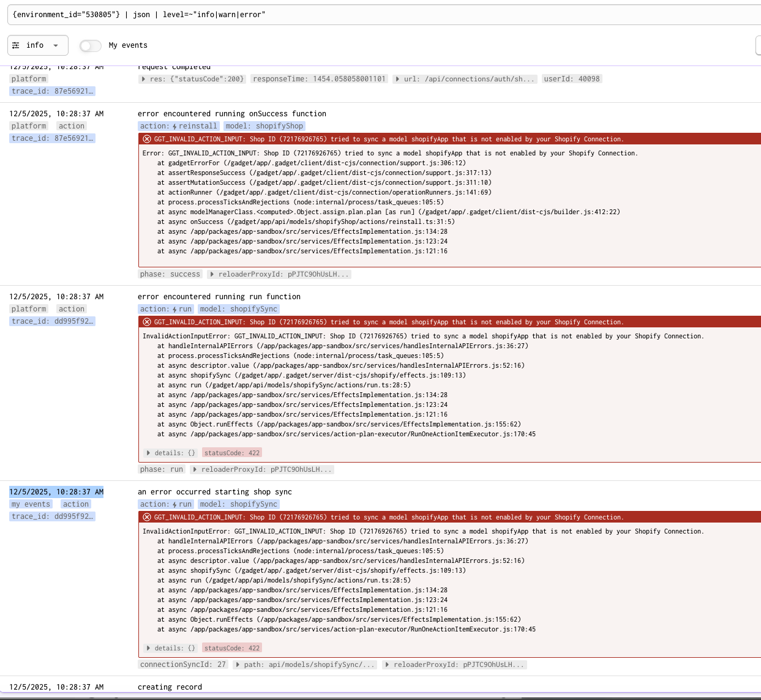
Task: Click model: shopifySync tag under run function error
Action: pos(239,309)
